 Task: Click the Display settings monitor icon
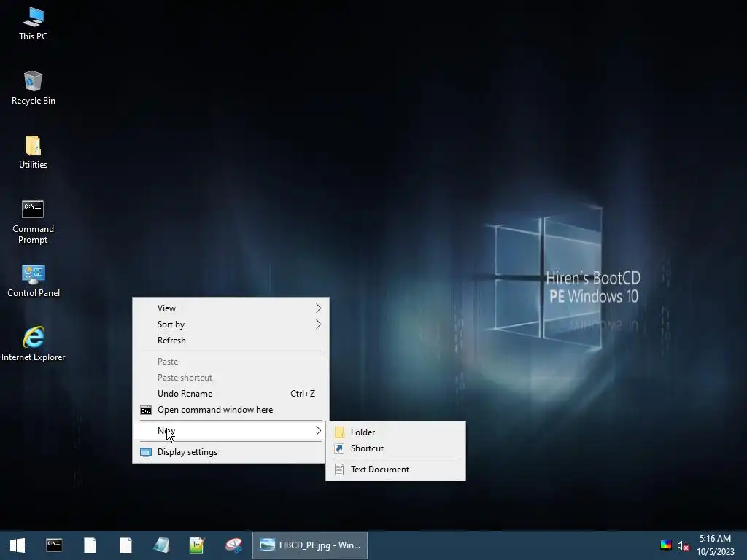click(146, 452)
